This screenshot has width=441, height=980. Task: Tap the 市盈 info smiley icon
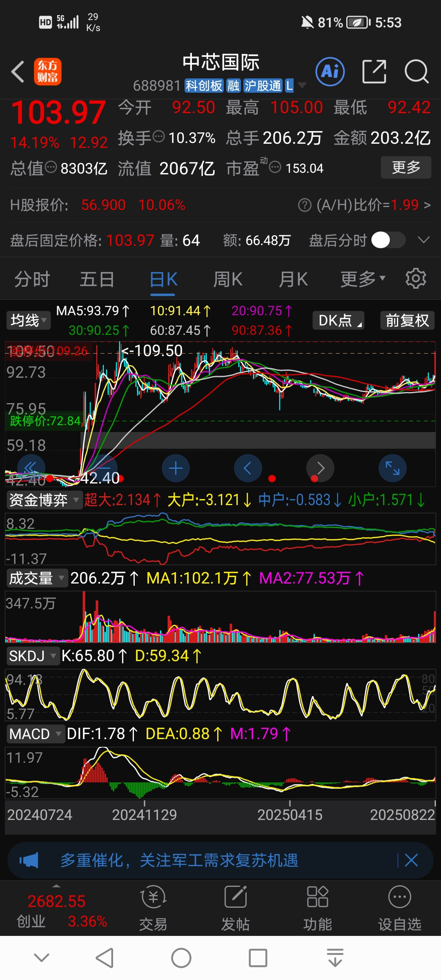pos(275,167)
